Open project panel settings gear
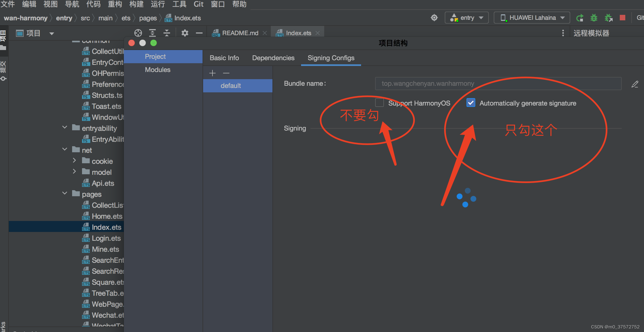644x332 pixels. [x=185, y=33]
